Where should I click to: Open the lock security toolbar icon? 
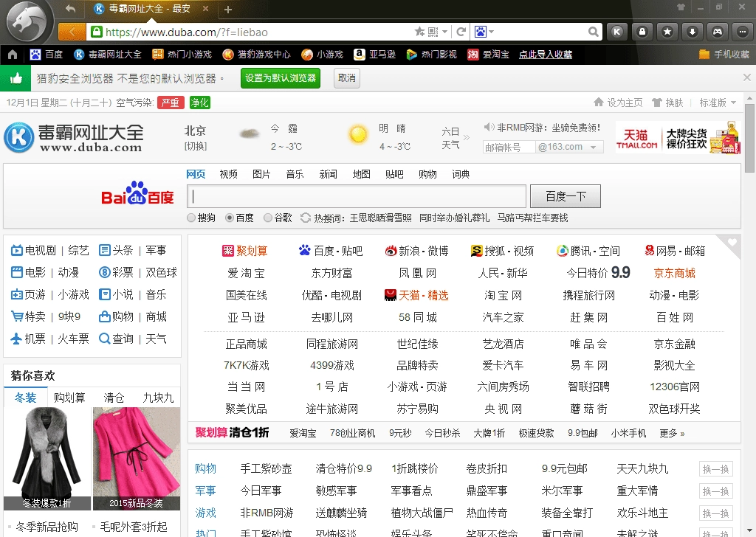(x=642, y=32)
